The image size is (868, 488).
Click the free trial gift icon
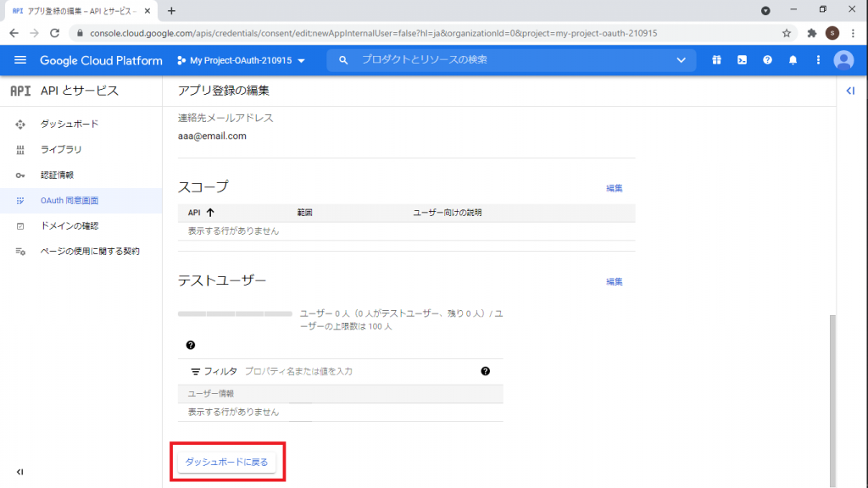click(716, 60)
